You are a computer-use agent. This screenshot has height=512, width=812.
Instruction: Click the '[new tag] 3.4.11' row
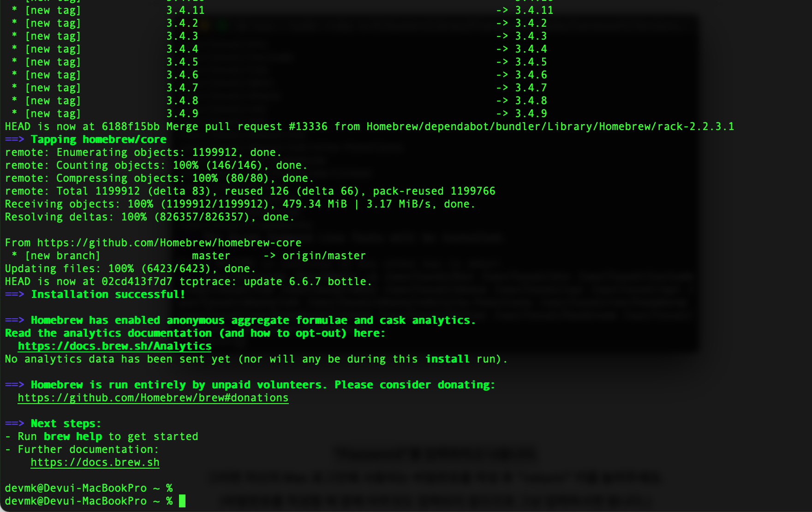tap(282, 10)
